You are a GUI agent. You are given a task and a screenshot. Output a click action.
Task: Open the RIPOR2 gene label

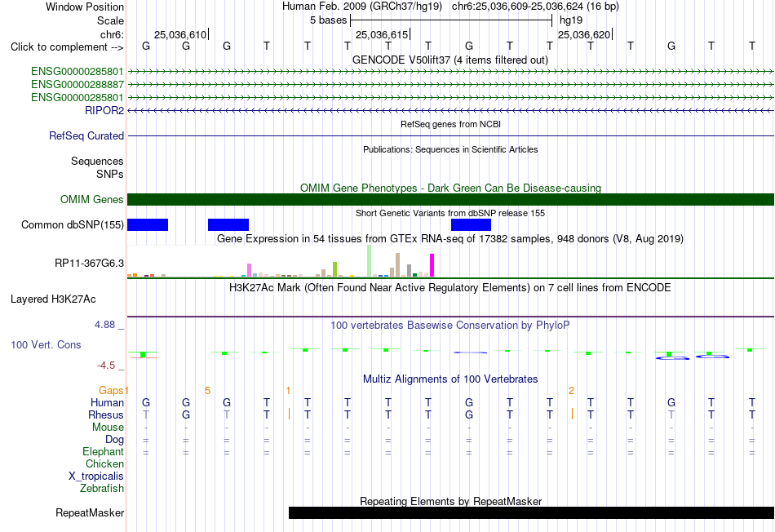pyautogui.click(x=104, y=110)
